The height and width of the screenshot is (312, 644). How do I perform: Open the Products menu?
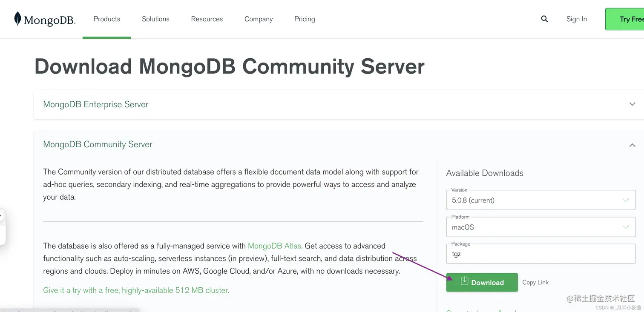point(106,19)
